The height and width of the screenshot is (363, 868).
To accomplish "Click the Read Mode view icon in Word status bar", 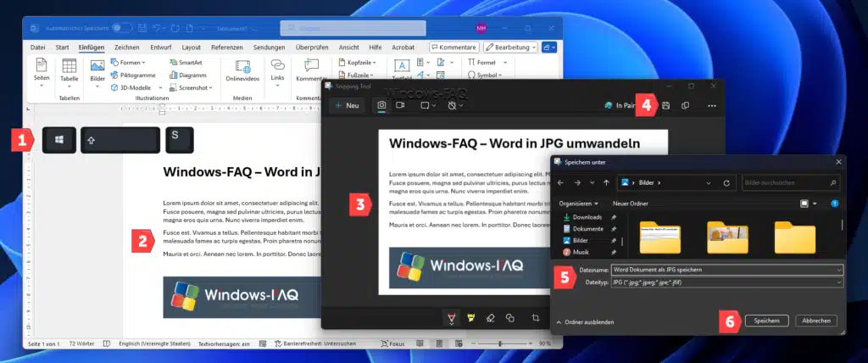I will pyautogui.click(x=420, y=343).
